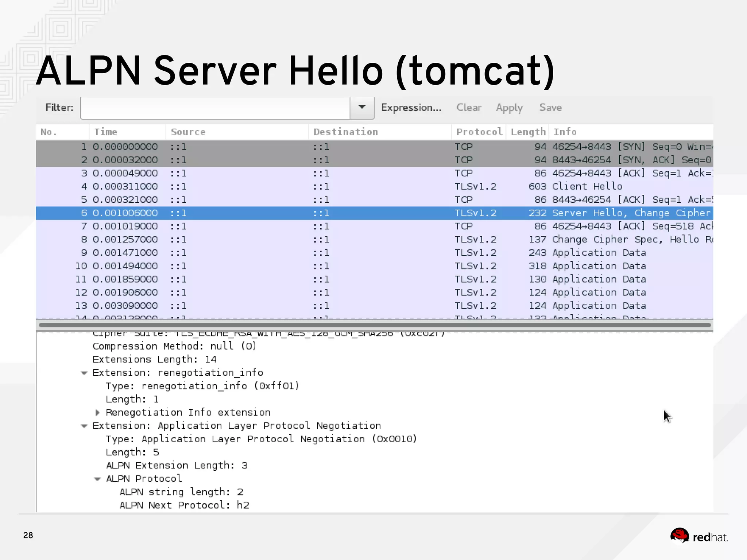Click the TLSv1.2 protocol cell of packet 4
The image size is (747, 560).
point(476,187)
